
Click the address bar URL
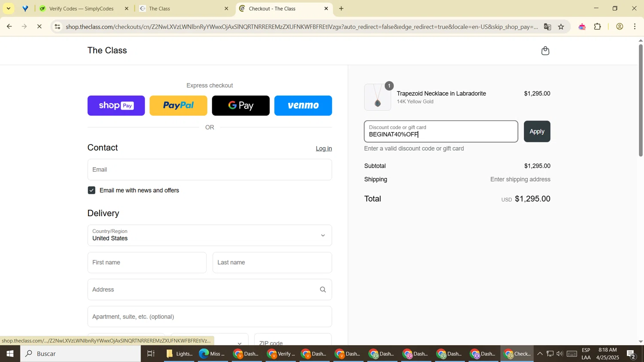[301, 27]
